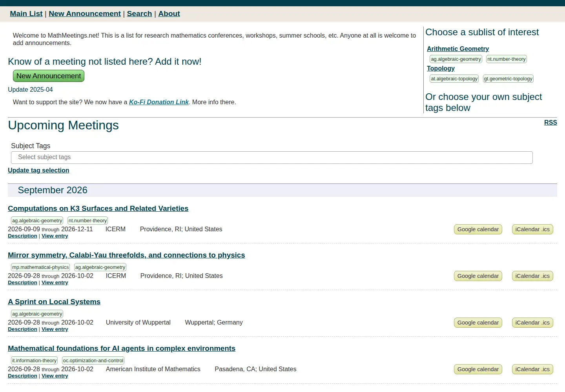Click ag.algebraic-geometry tag under Mirror symmetry
The height and width of the screenshot is (392, 565).
(x=100, y=267)
